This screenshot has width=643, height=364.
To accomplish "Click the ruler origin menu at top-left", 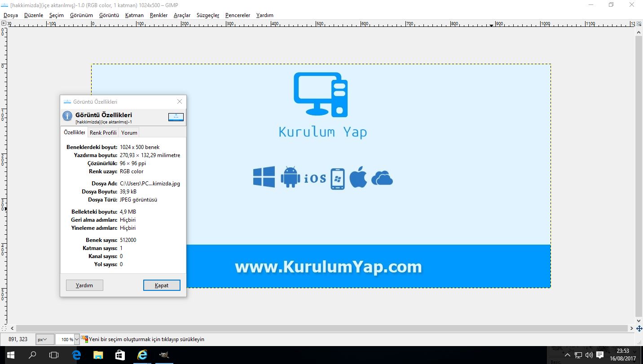I will 4,23.
